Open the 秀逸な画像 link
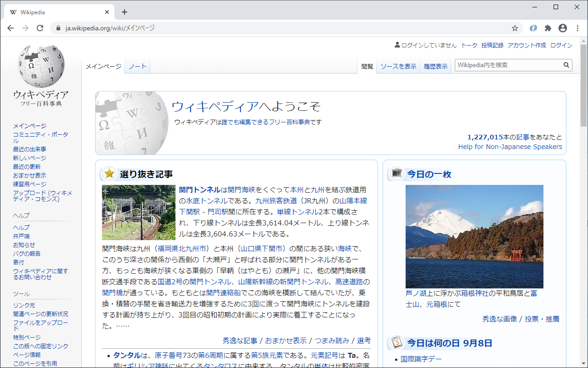This screenshot has width=588, height=368. tap(500, 319)
